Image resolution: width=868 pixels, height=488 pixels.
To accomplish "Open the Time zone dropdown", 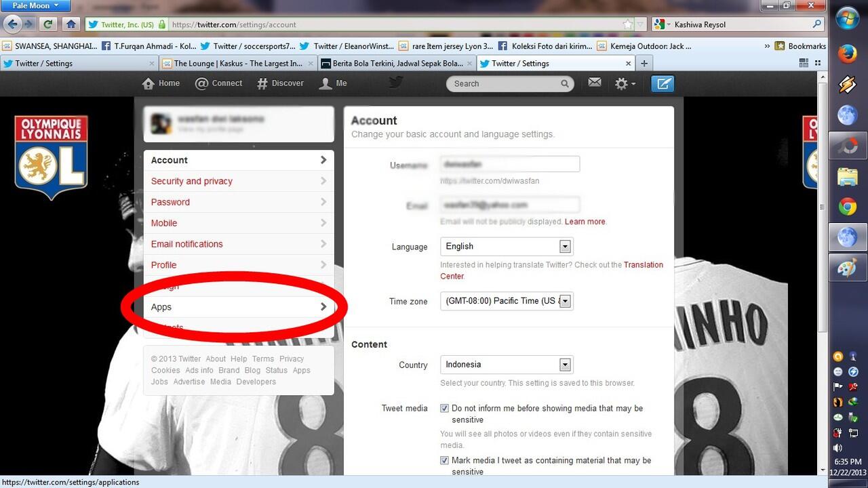I will pyautogui.click(x=507, y=301).
